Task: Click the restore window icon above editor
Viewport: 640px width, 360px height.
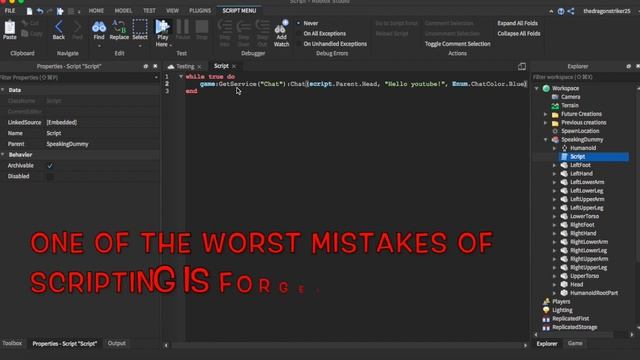Action: [522, 66]
